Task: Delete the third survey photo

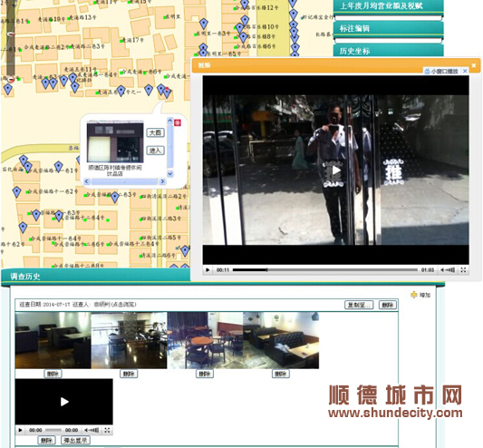Action: click(x=205, y=374)
